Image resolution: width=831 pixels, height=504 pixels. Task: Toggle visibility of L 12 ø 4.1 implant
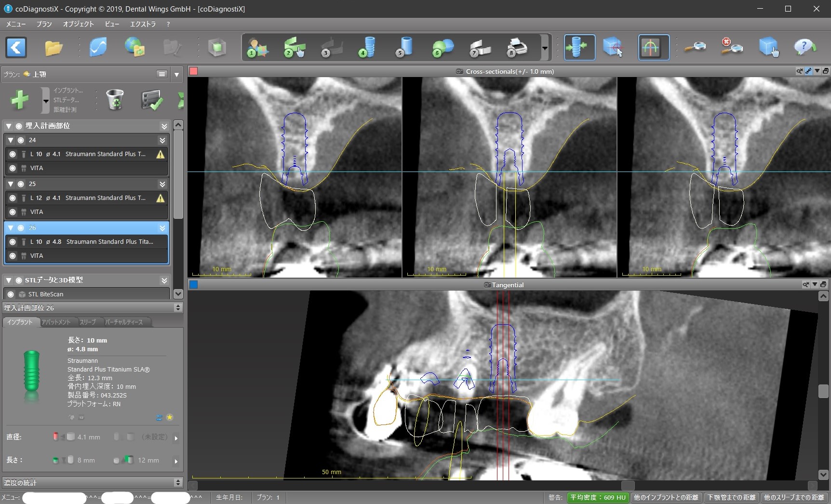(13, 198)
